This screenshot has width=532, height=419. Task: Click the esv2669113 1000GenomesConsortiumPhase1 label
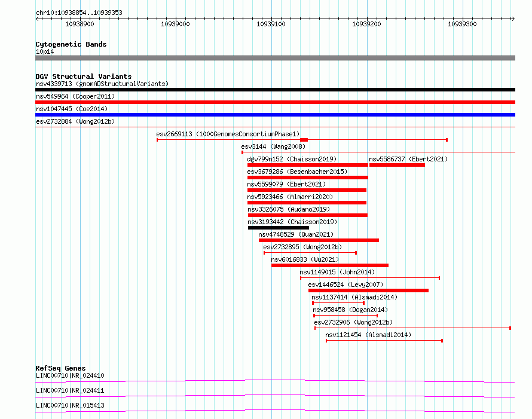228,134
